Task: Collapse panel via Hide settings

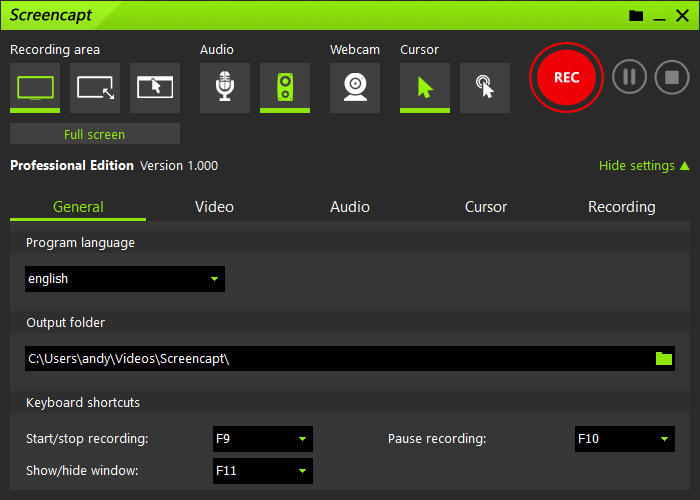Action: 644,166
